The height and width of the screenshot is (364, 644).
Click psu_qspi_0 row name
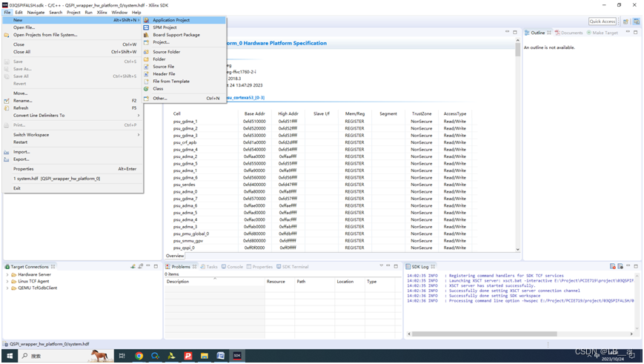tap(184, 248)
